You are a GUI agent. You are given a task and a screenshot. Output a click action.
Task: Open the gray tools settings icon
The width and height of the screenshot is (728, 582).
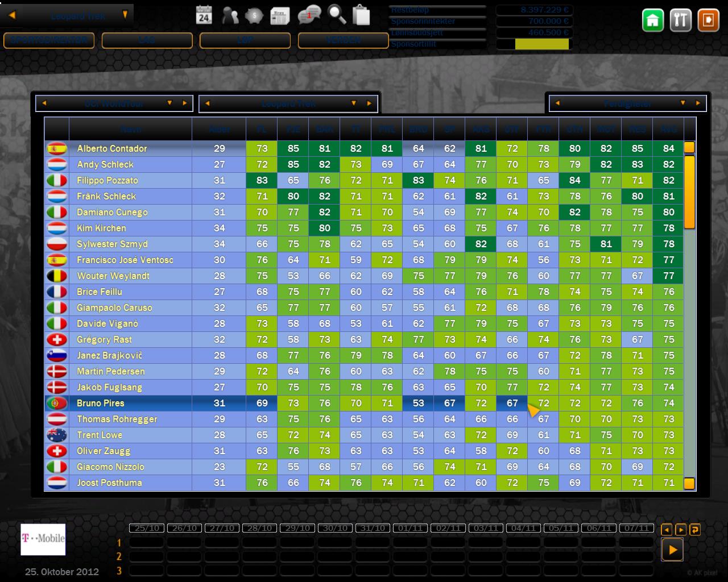[680, 20]
